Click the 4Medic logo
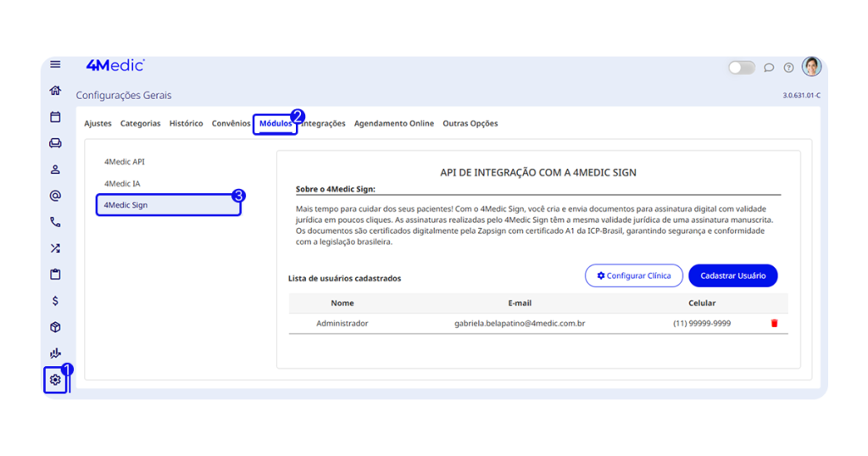The height and width of the screenshot is (456, 868). 115,65
